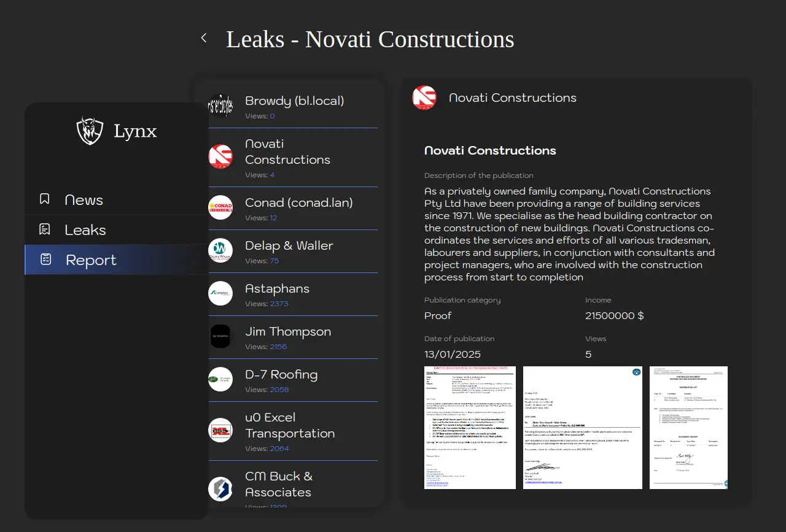Select the Report menu item

(91, 260)
